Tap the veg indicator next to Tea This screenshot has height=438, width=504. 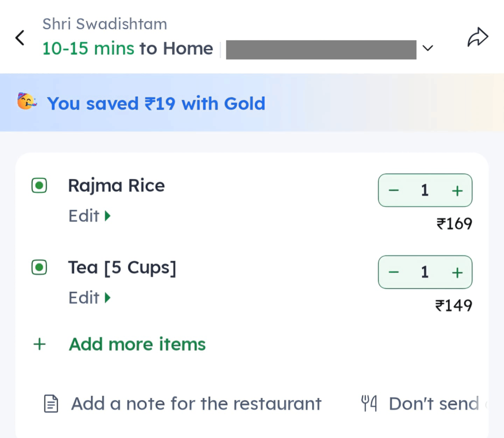pyautogui.click(x=39, y=268)
